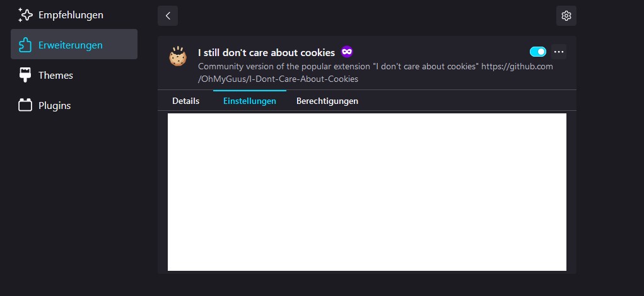Select the Erweiterungen sidebar label
This screenshot has height=296, width=644.
[x=70, y=45]
